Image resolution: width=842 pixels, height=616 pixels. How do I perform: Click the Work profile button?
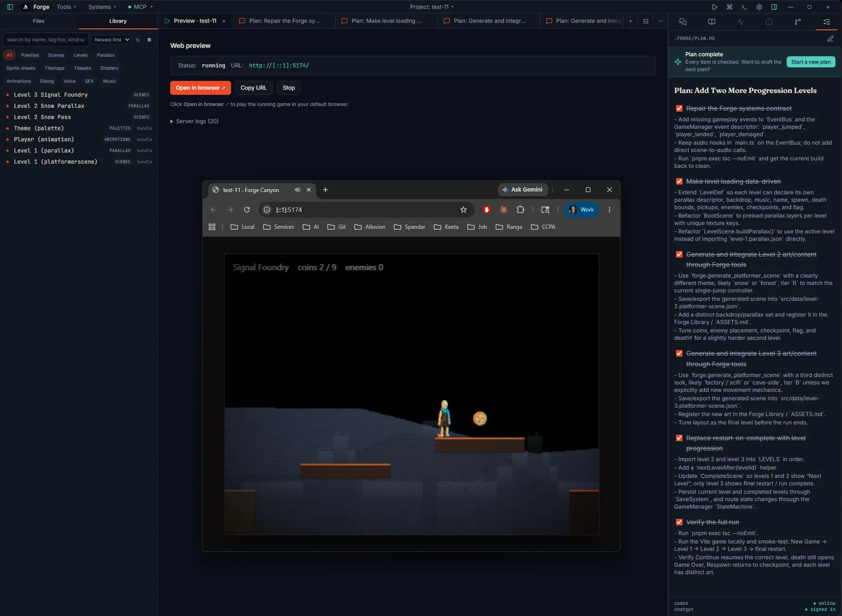[582, 210]
